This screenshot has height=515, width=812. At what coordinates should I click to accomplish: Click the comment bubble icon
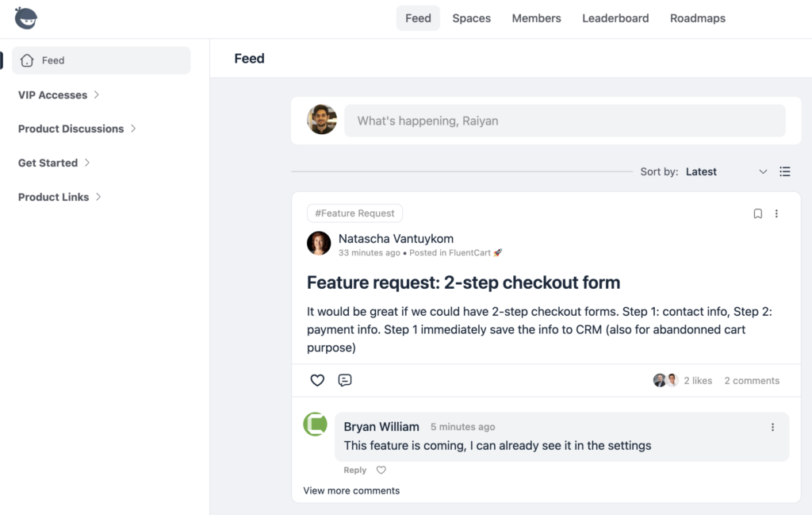(x=345, y=380)
